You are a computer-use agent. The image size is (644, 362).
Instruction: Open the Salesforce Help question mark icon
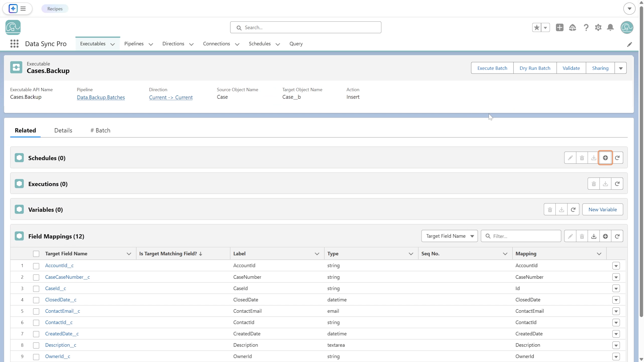(586, 27)
